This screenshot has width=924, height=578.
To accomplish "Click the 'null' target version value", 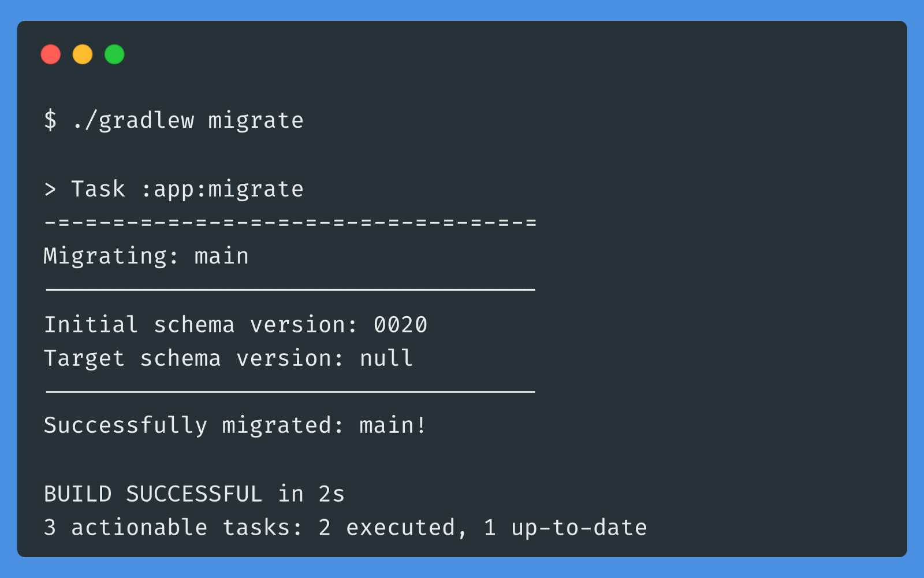I will (386, 358).
